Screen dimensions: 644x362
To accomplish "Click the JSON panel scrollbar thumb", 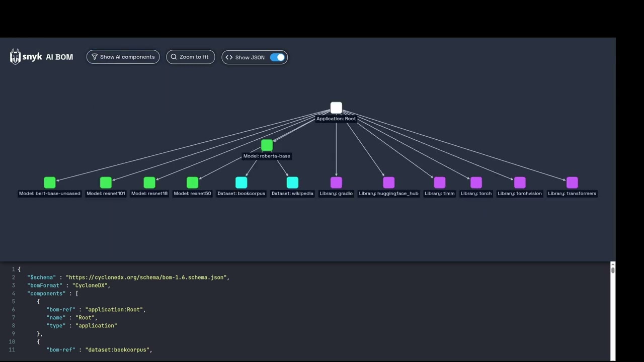I will 613,270.
